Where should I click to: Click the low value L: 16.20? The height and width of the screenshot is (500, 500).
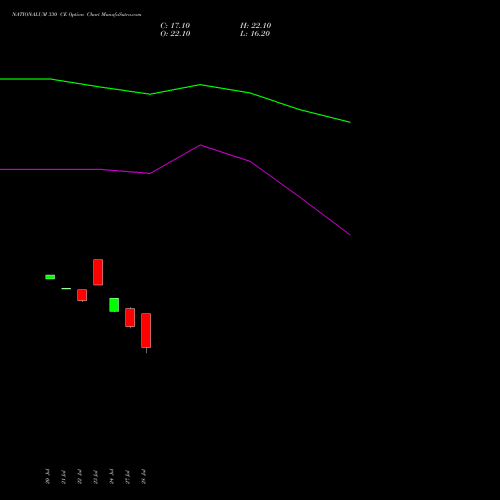[255, 34]
